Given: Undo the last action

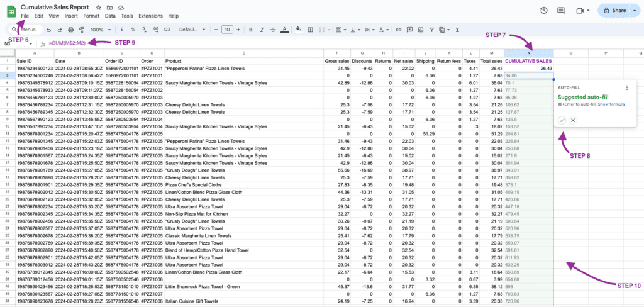Looking at the screenshot, I should click(x=49, y=30).
